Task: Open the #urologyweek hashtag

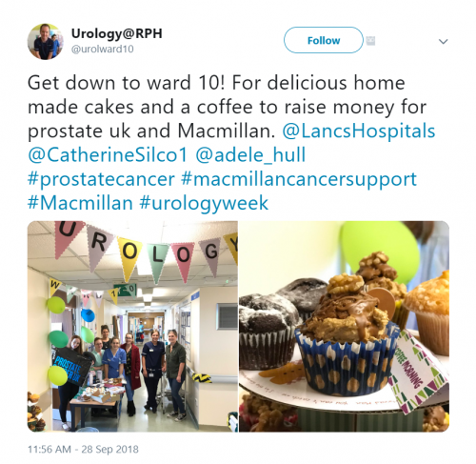Action: click(x=204, y=204)
